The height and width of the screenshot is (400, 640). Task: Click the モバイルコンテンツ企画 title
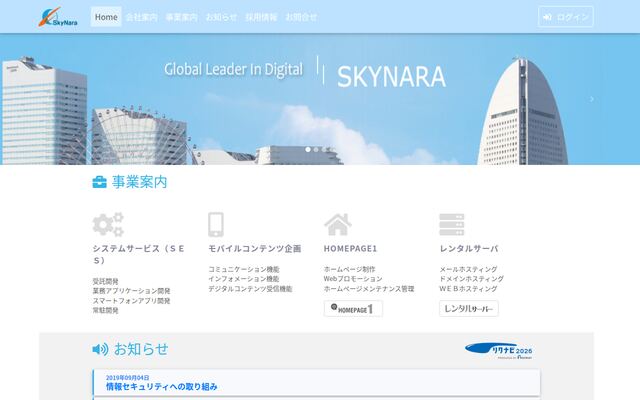coord(255,248)
